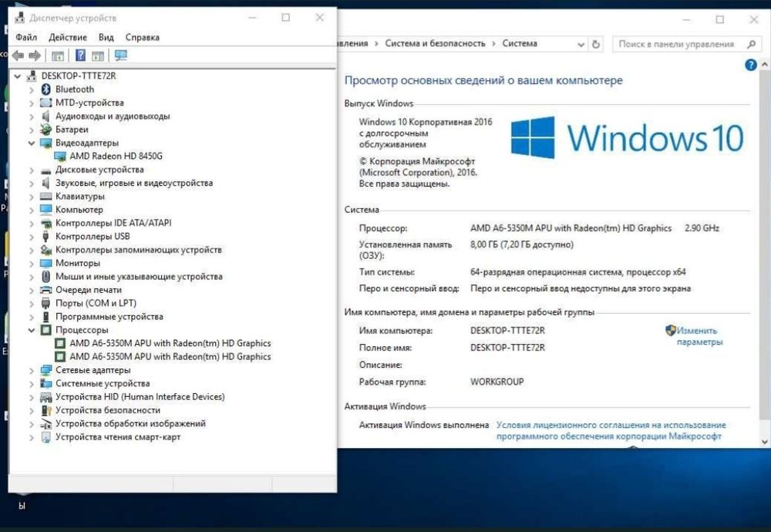
Task: Click the Аудиовходы и аудиовыходы speaker icon
Action: tap(45, 116)
